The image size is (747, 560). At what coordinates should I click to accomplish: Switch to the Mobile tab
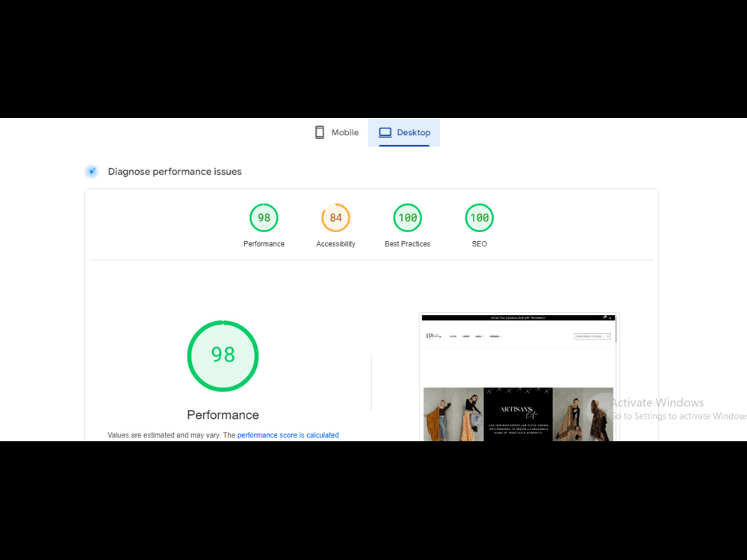click(336, 132)
